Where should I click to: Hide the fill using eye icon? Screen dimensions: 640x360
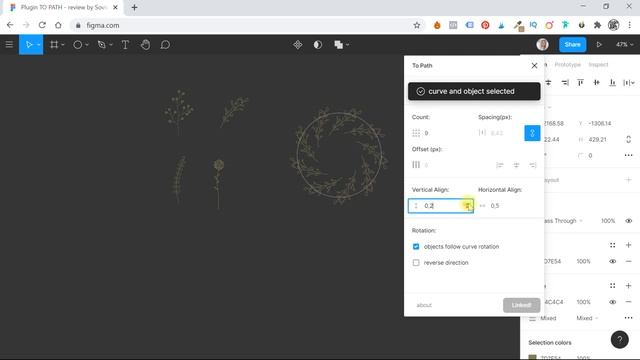coord(613,261)
